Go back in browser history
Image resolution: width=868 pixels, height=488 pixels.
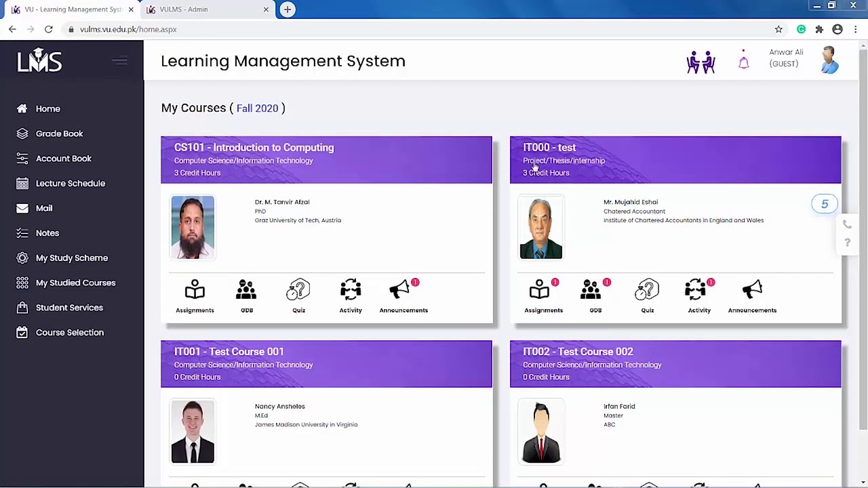[x=12, y=29]
